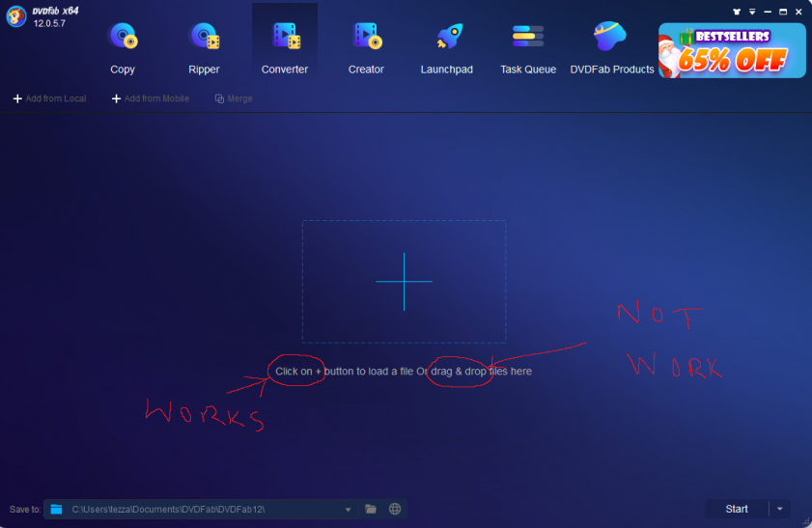The height and width of the screenshot is (528, 812).
Task: Click the large plus drop area
Action: [x=404, y=282]
